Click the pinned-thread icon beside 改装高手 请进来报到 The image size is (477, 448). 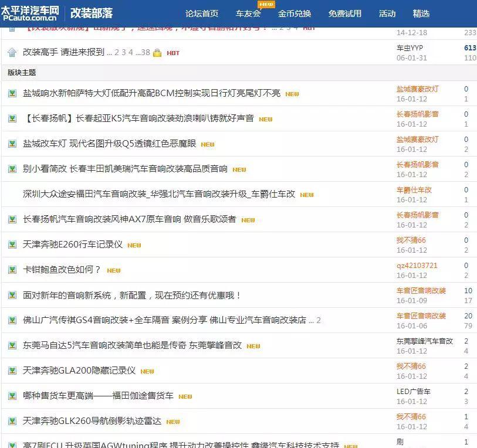tap(12, 52)
